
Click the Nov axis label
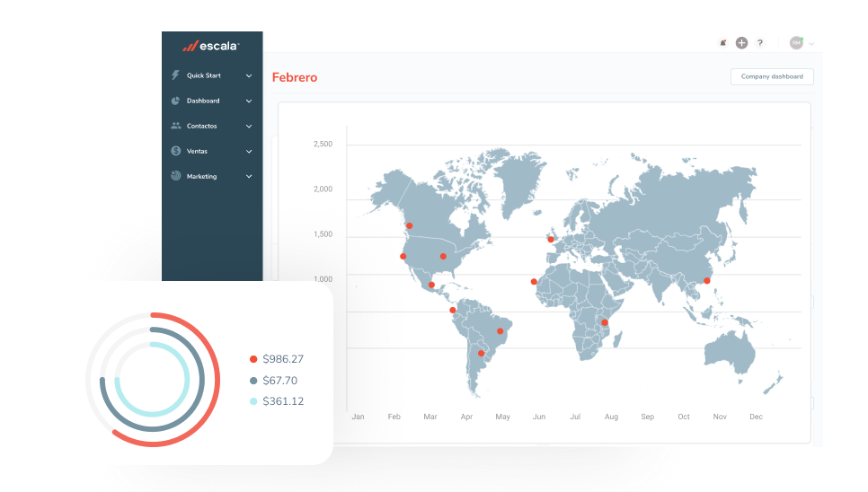pos(720,417)
